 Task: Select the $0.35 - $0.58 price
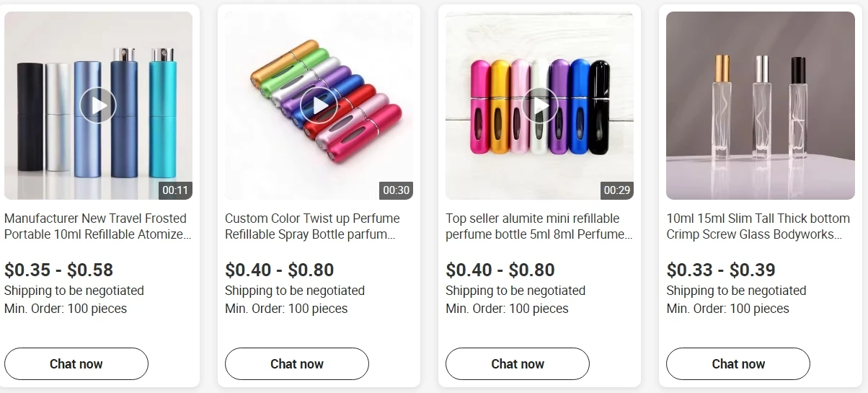click(x=59, y=270)
